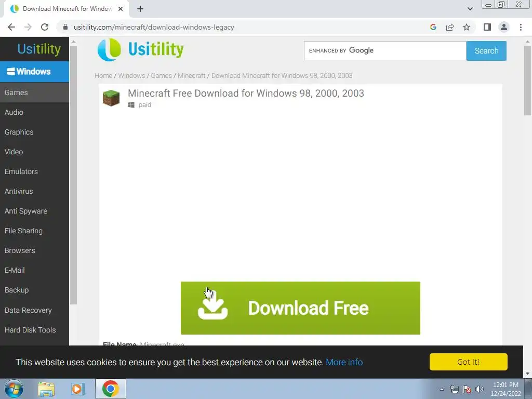Open the Anti Spyware category
532x399 pixels.
click(34, 211)
